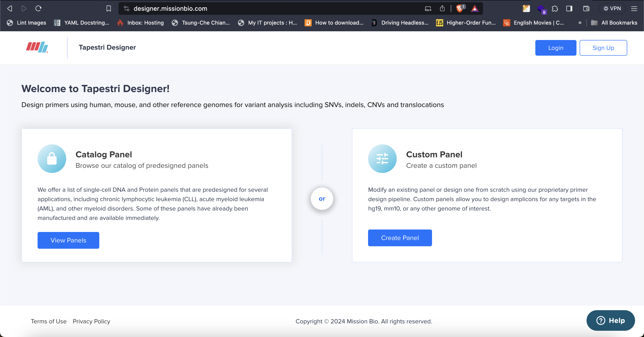Image resolution: width=644 pixels, height=337 pixels.
Task: Open site settings icon in address bar
Action: point(127,8)
